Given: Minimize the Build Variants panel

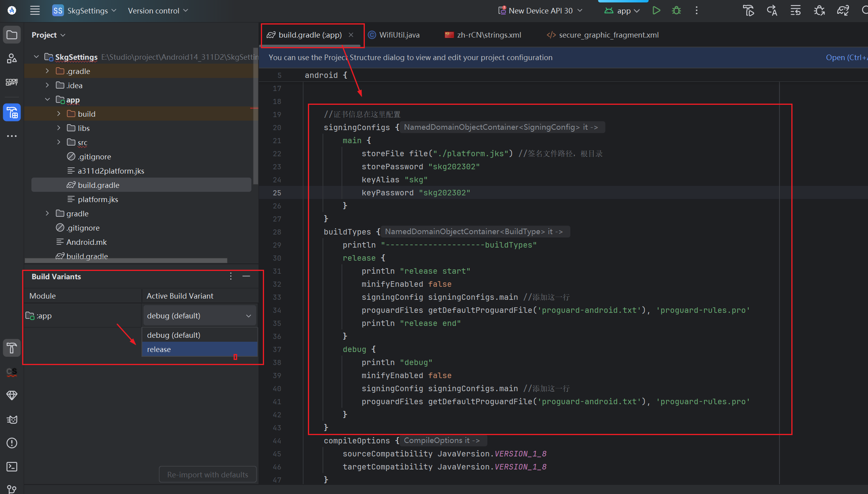Looking at the screenshot, I should [x=246, y=276].
